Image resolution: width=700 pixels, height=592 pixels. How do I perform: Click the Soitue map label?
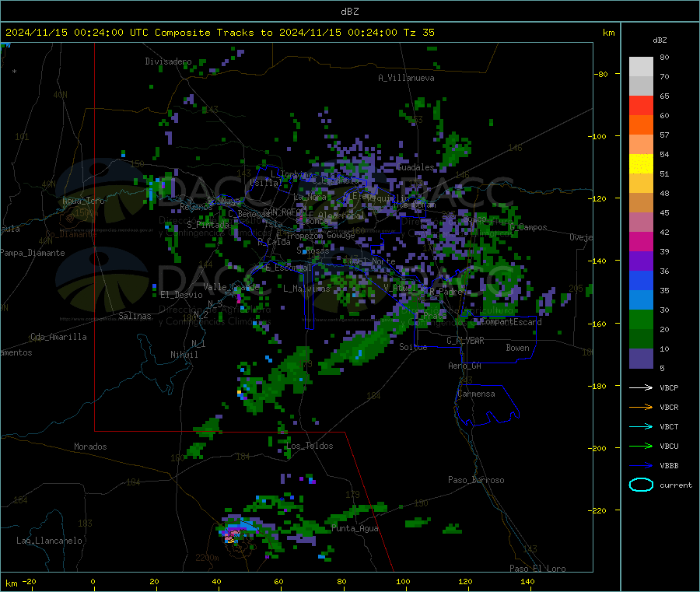click(413, 347)
